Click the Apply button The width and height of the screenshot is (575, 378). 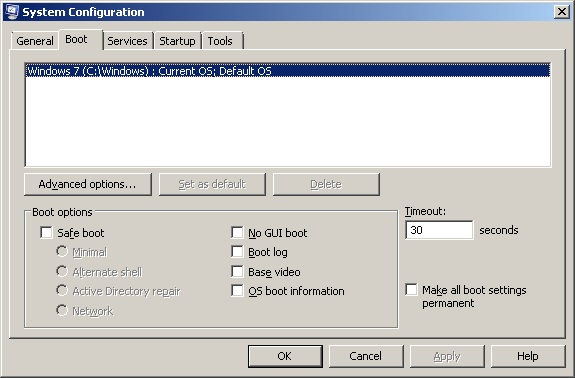447,356
